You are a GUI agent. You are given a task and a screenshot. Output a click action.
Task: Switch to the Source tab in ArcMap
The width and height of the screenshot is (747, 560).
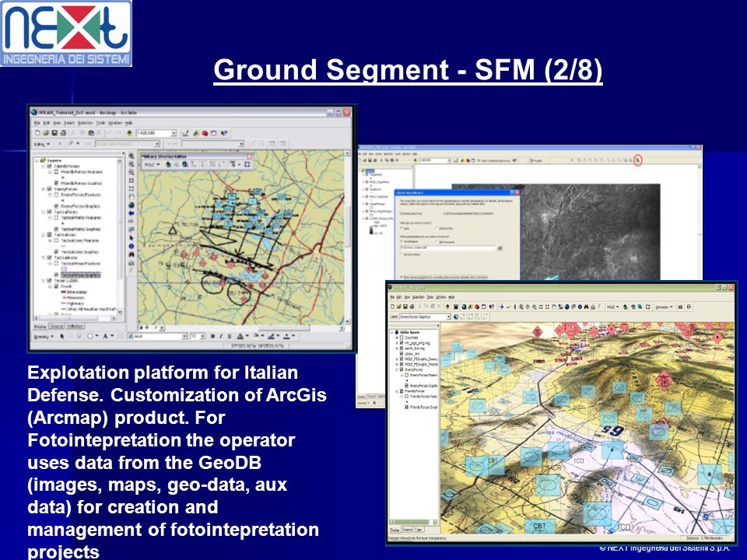(57, 326)
